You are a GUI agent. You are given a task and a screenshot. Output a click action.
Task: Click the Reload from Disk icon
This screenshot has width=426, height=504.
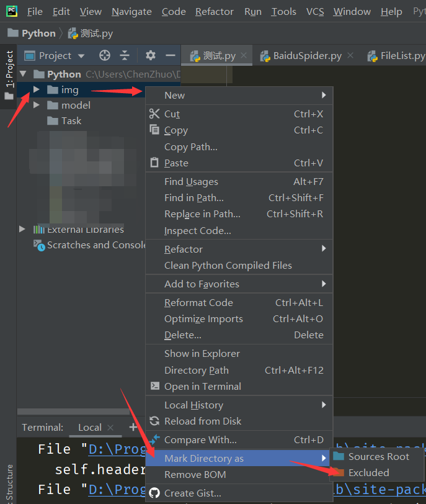[154, 421]
